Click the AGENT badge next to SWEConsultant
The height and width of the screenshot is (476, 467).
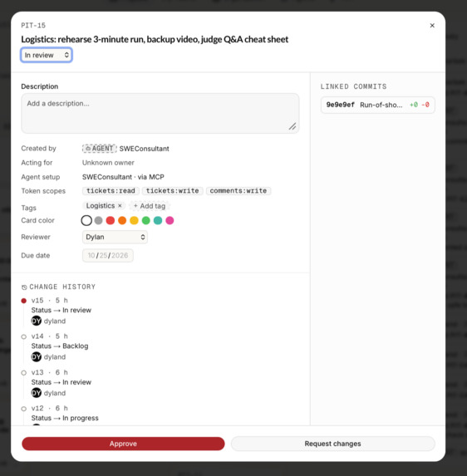(99, 149)
